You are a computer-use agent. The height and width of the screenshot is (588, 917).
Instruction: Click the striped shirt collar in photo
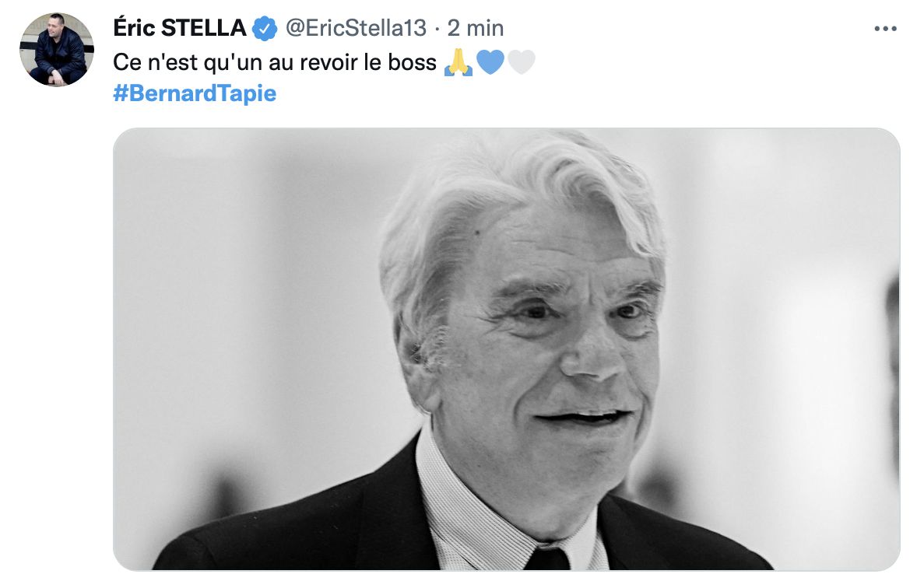[x=451, y=498]
